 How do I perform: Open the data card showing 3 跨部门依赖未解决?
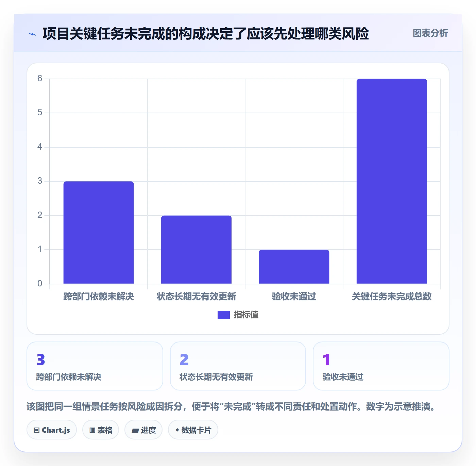95,366
